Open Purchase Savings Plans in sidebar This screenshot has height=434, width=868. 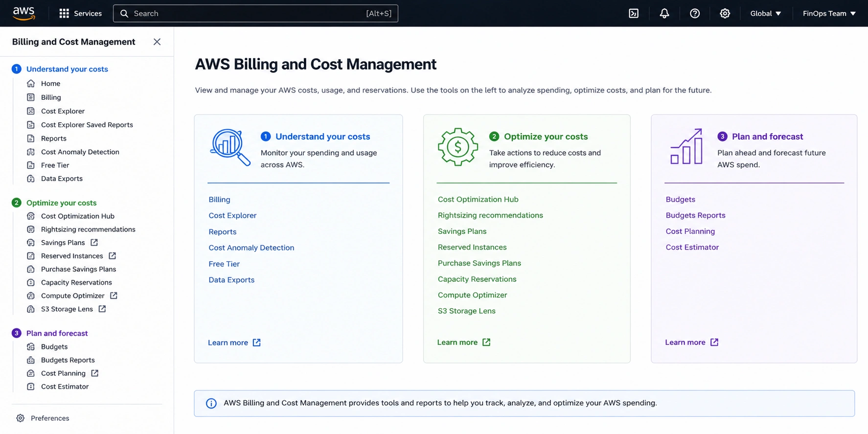pos(78,269)
